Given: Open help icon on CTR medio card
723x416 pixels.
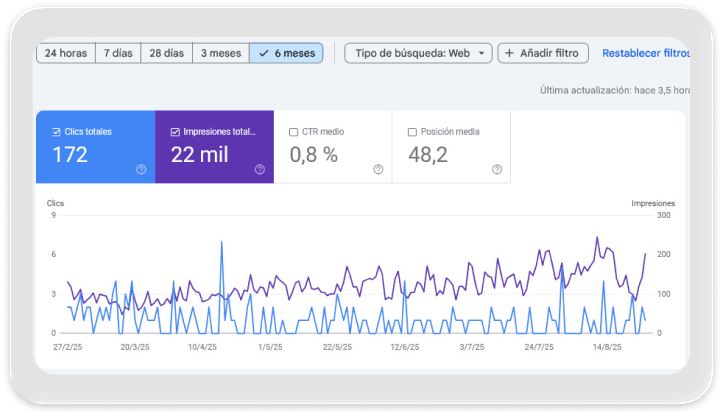Looking at the screenshot, I should (x=378, y=169).
